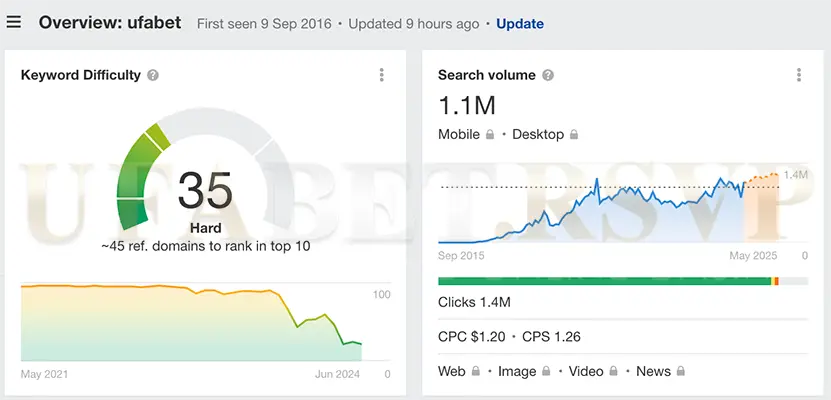Click the lock icon next to Image
The width and height of the screenshot is (831, 400).
coord(548,371)
